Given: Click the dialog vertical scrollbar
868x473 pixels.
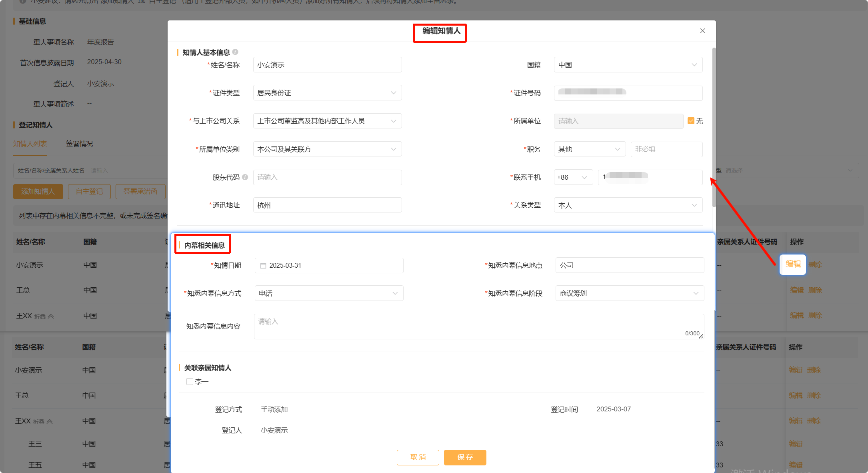Looking at the screenshot, I should pyautogui.click(x=714, y=128).
